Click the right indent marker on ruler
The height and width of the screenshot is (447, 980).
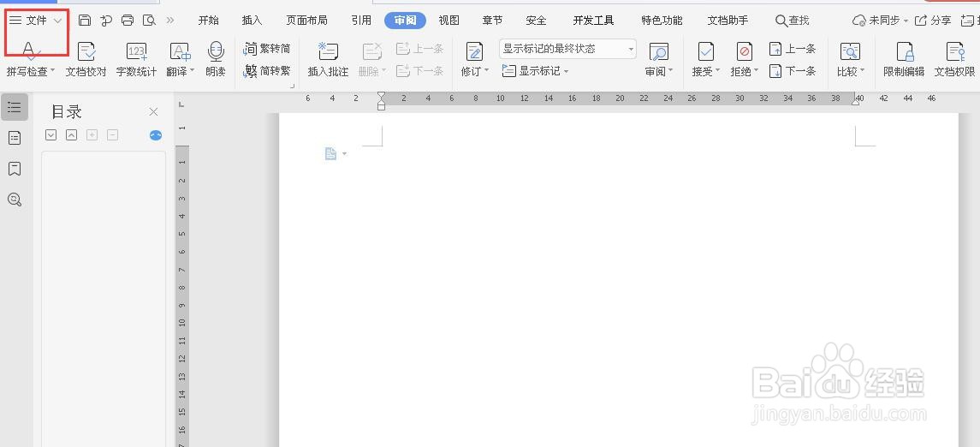(855, 100)
